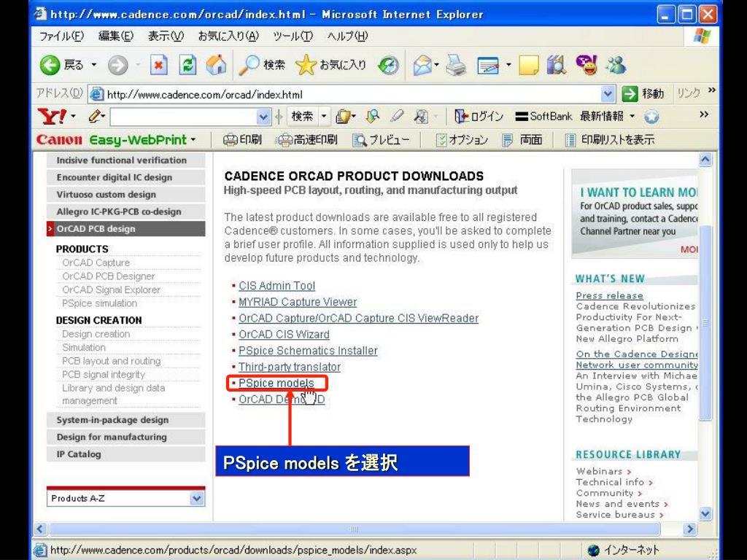This screenshot has width=747, height=560.
Task: Open the 最新情報 dropdown arrow
Action: (x=632, y=116)
